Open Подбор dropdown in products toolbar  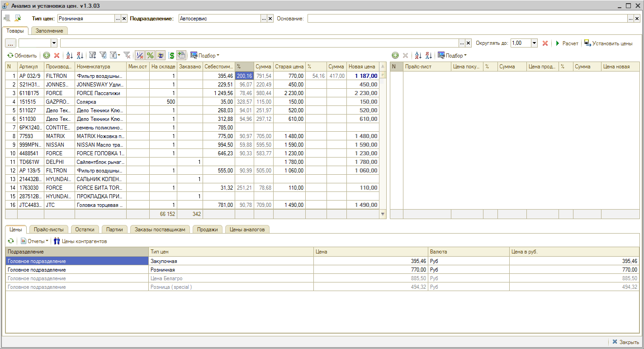coord(205,56)
